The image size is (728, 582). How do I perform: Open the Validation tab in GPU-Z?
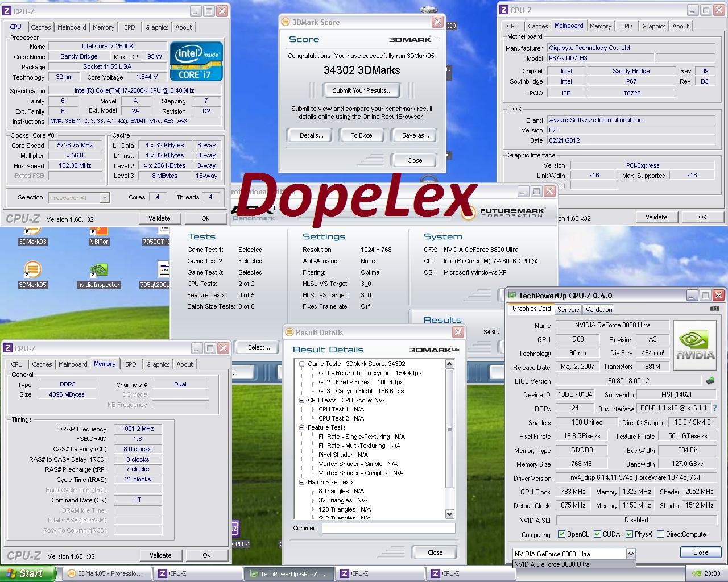point(599,309)
